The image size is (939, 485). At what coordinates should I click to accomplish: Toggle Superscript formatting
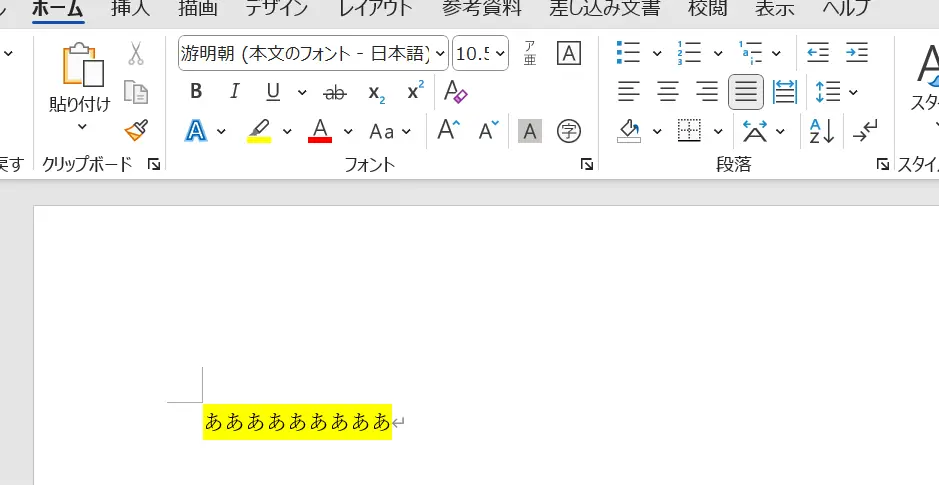click(416, 91)
